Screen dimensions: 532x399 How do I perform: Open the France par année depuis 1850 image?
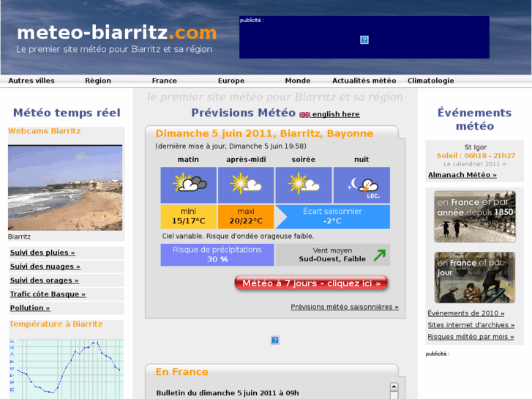pyautogui.click(x=475, y=217)
